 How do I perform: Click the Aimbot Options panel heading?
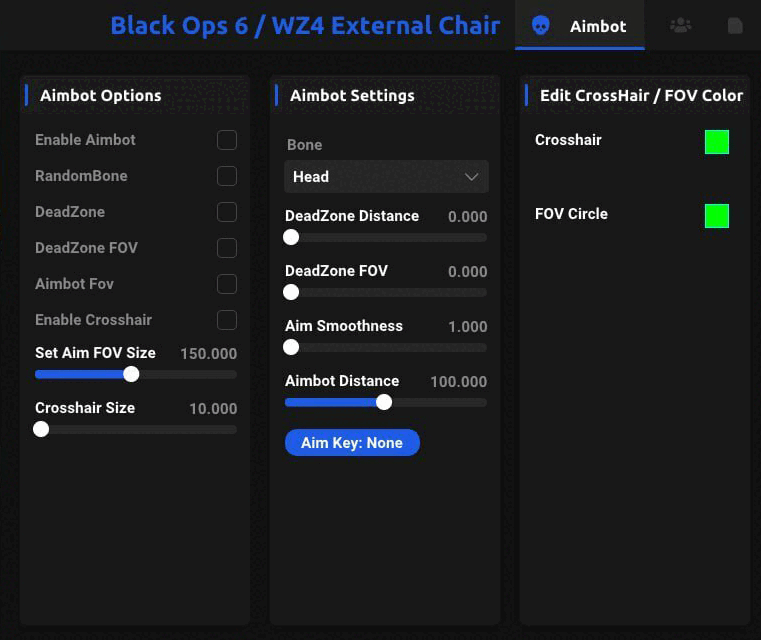[101, 95]
